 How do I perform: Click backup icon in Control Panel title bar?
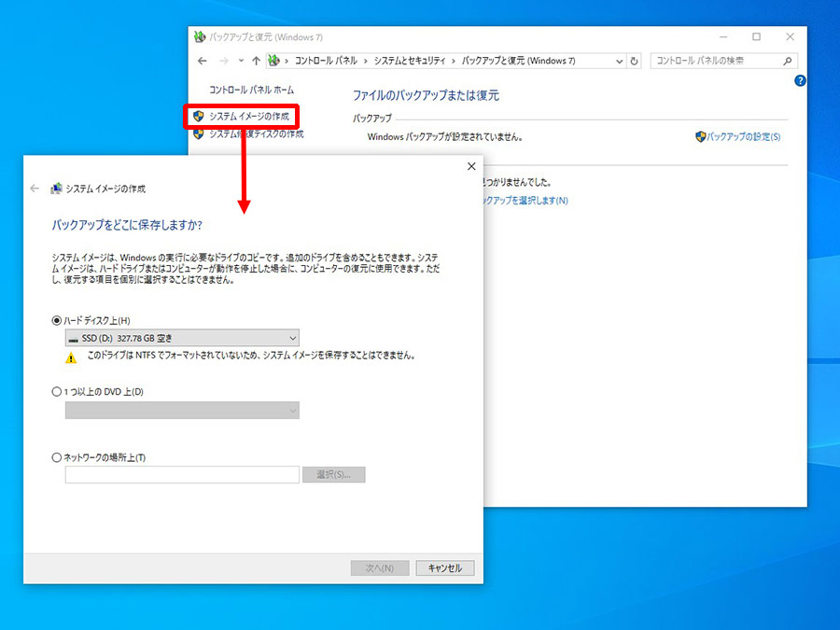[x=200, y=37]
